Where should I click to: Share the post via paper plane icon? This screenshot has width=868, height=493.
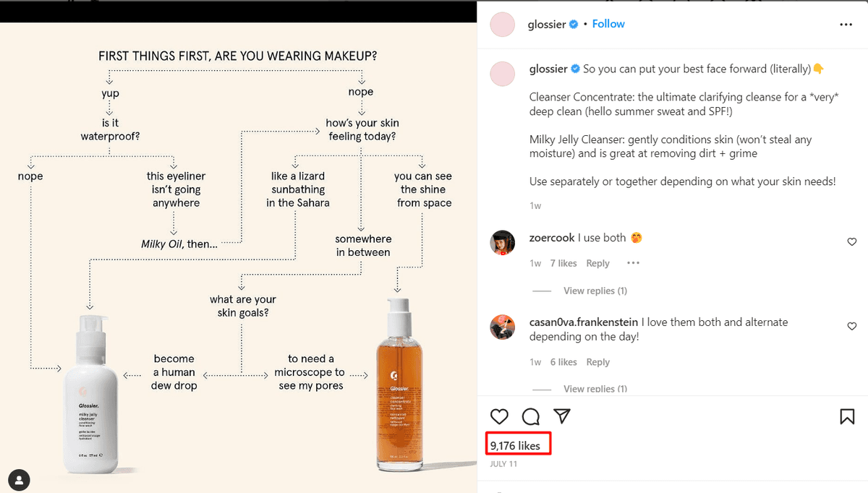[562, 416]
